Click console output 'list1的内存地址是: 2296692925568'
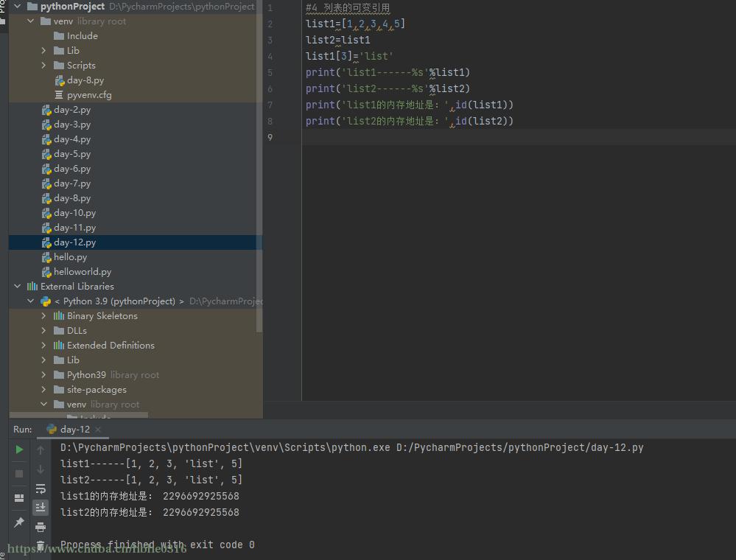The width and height of the screenshot is (736, 560). point(150,496)
